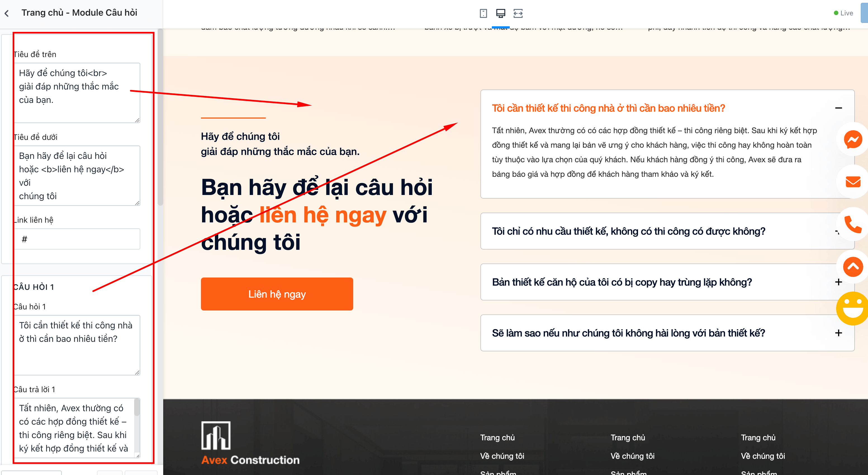Click the scroll-to-top arrow icon
The width and height of the screenshot is (868, 475).
coord(853,267)
